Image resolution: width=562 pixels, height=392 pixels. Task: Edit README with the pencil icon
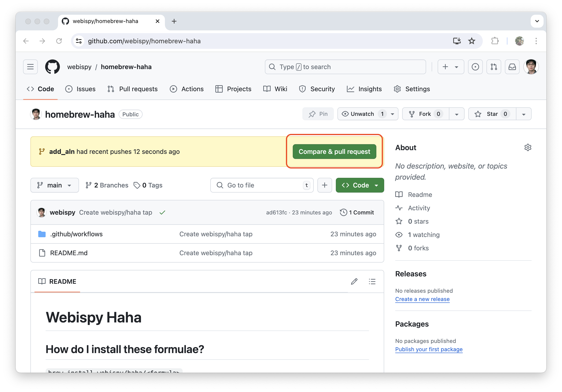(x=354, y=281)
